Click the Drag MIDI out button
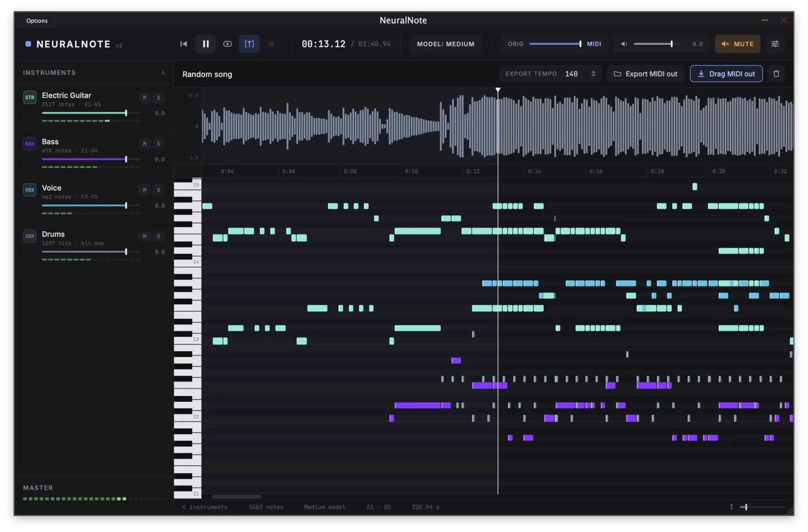The width and height of the screenshot is (808, 532). pyautogui.click(x=726, y=74)
